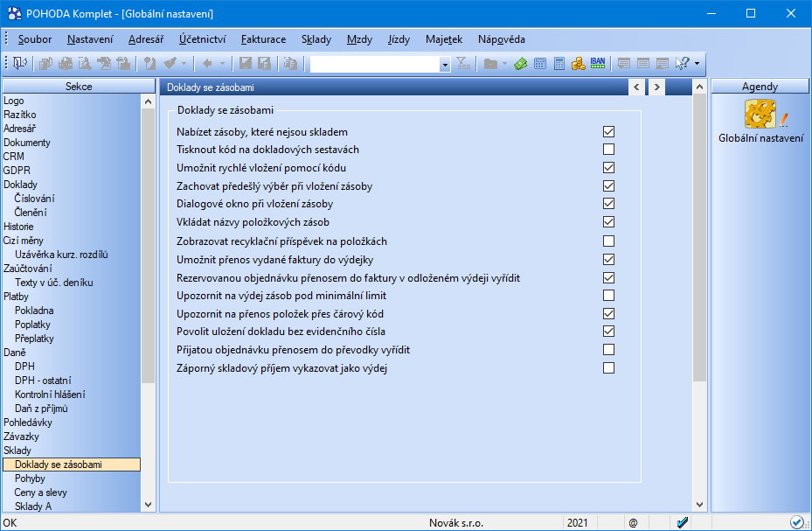Click the first gray copy-documents toolbar icon

46,64
